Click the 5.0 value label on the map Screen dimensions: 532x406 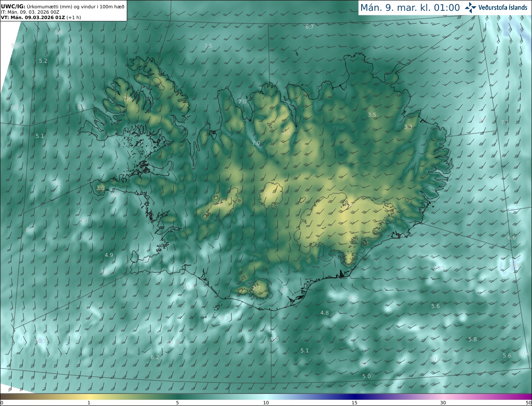pos(366,376)
